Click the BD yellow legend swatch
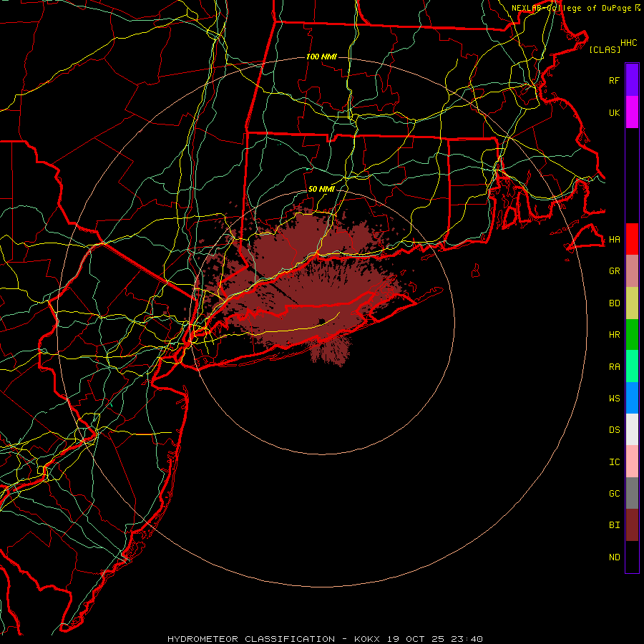This screenshot has height=644, width=644. click(x=632, y=303)
